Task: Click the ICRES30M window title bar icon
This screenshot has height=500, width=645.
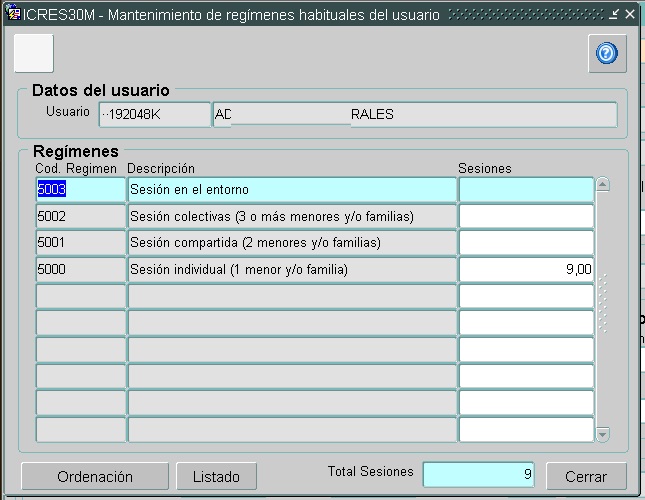Action: point(13,15)
